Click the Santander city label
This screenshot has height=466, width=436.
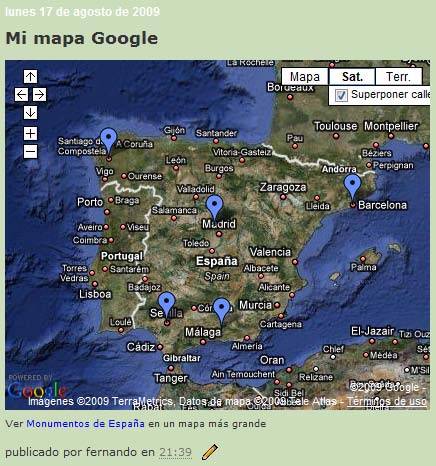click(216, 133)
